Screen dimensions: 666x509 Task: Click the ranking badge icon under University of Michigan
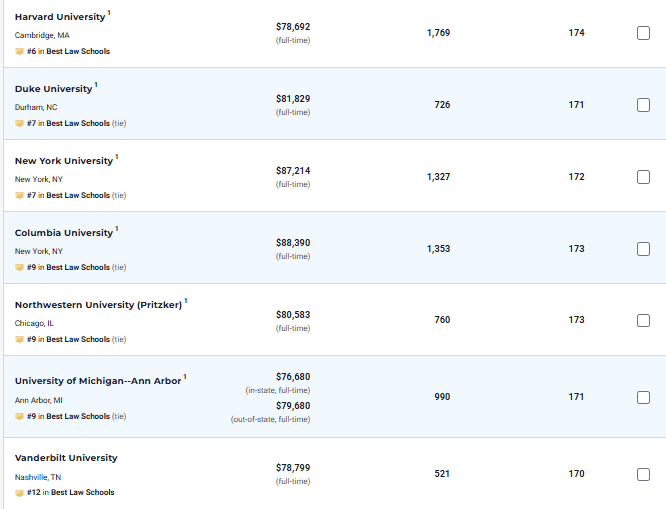[19, 416]
